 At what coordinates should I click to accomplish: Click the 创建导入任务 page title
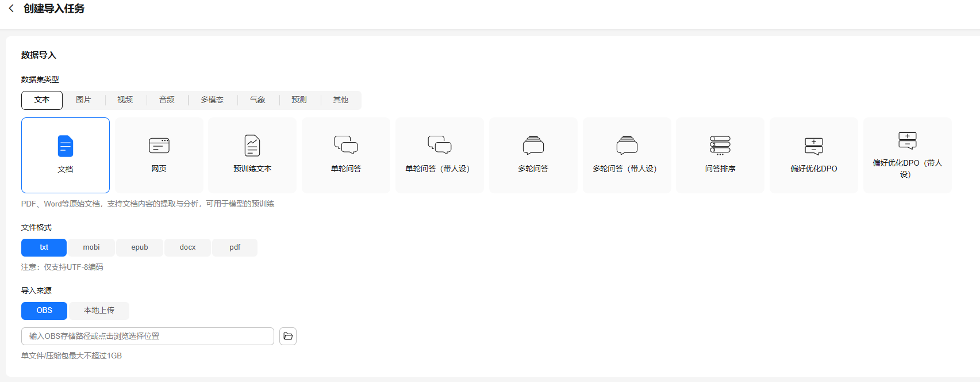pyautogui.click(x=54, y=9)
